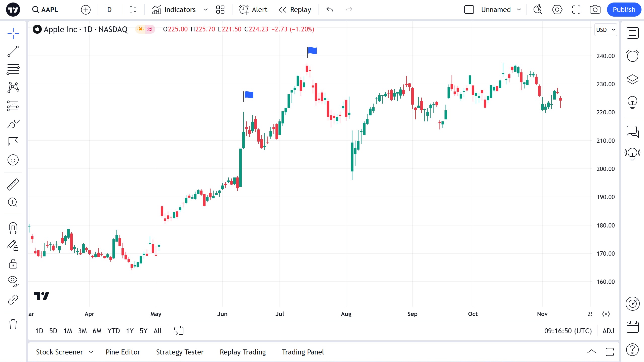Open the emoji icons tool
The image size is (644, 362).
(13, 160)
